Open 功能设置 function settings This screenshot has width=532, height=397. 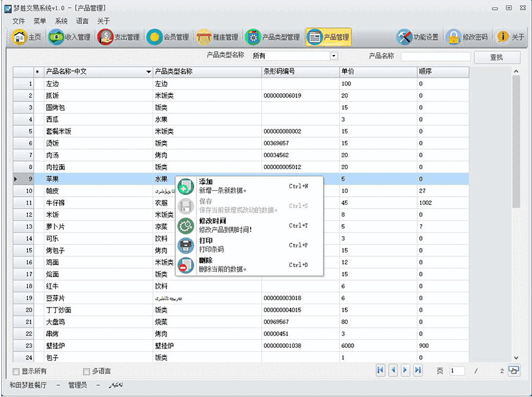(x=418, y=37)
